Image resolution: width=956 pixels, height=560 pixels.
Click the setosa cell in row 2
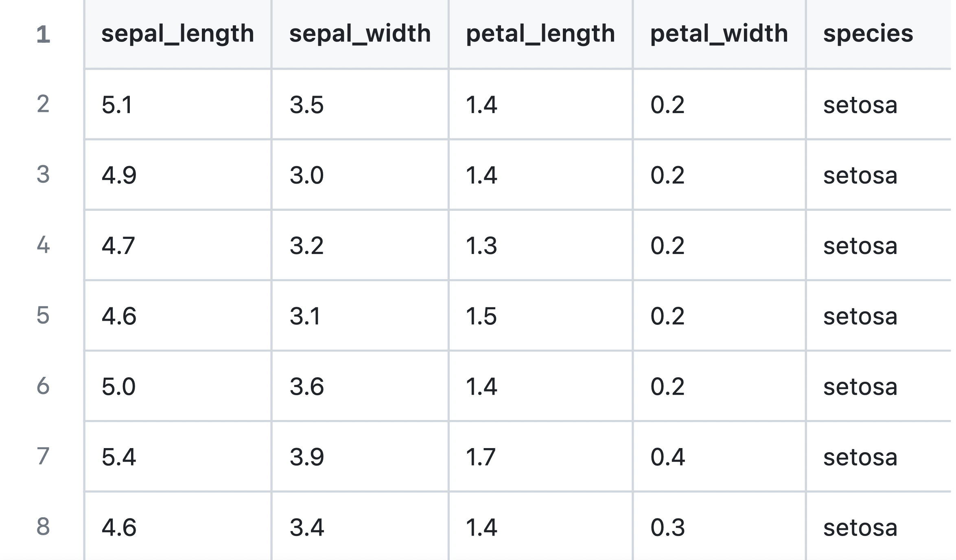879,104
